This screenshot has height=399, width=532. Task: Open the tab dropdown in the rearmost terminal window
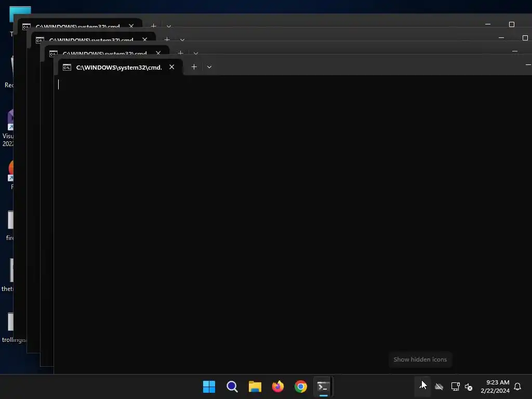pos(169,26)
